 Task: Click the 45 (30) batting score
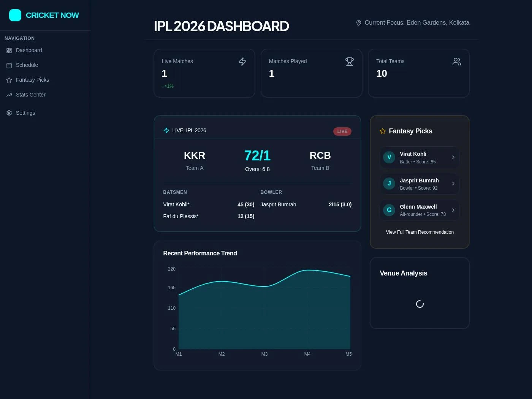246,204
